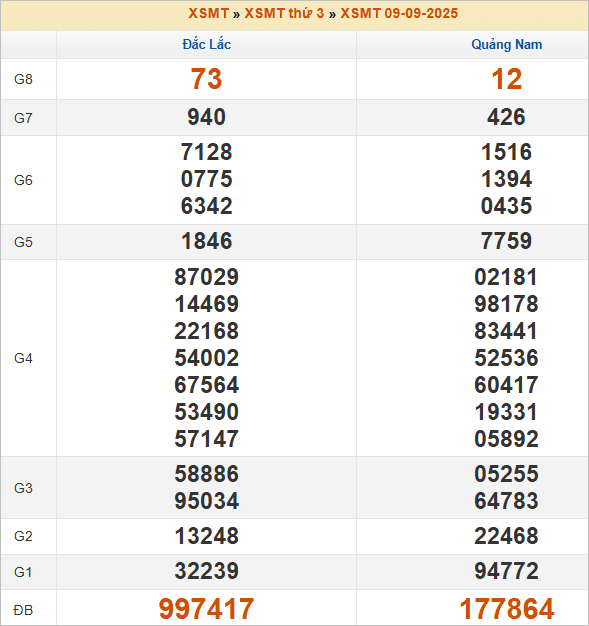Screen dimensions: 589x626
Task: Select the G7 row label
Action: pyautogui.click(x=23, y=118)
